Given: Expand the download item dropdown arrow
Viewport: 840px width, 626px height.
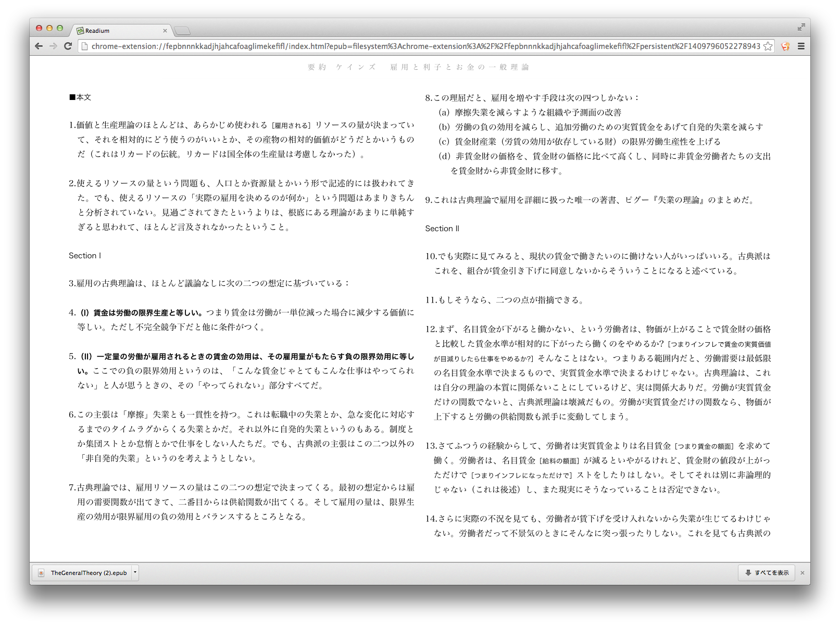Looking at the screenshot, I should click(135, 573).
